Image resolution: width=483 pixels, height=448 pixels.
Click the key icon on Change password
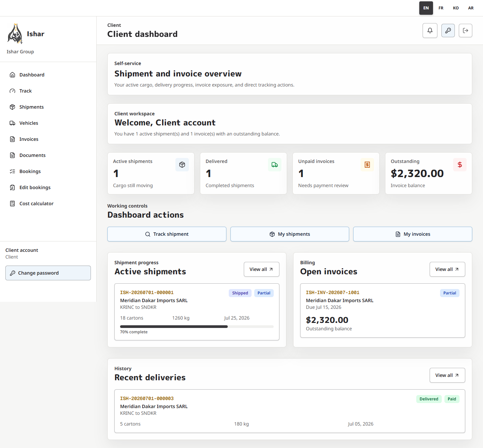coord(12,273)
